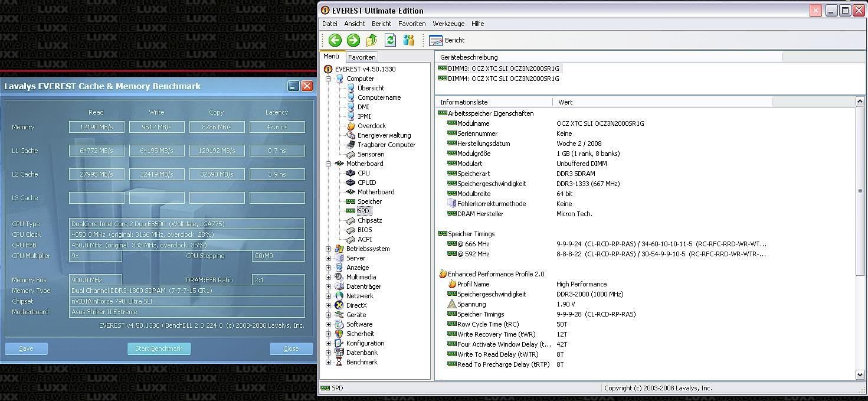This screenshot has height=401, width=868.
Task: Expand the DirectX tree node
Action: coord(329,305)
